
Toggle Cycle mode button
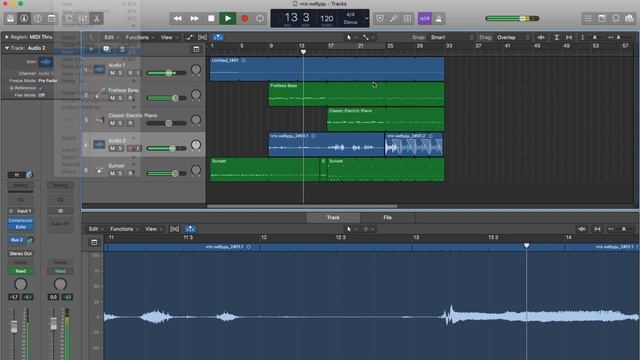260,18
